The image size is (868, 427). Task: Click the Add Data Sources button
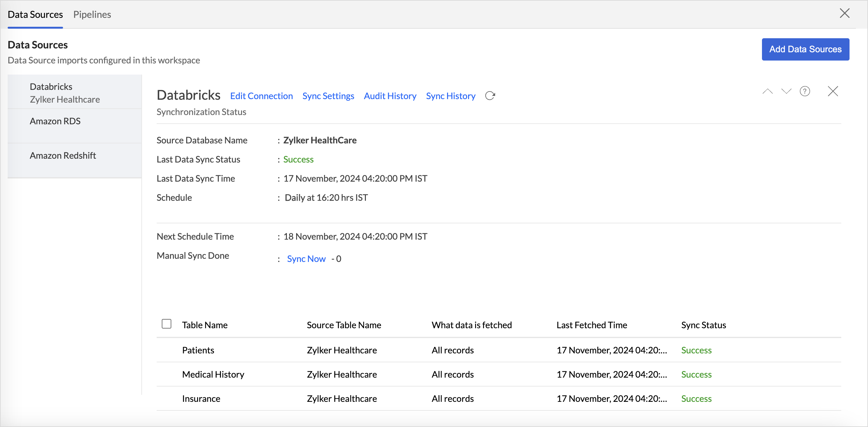(805, 49)
